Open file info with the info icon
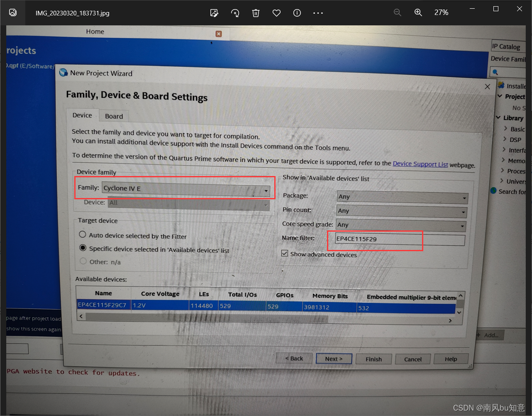532x416 pixels. point(297,13)
